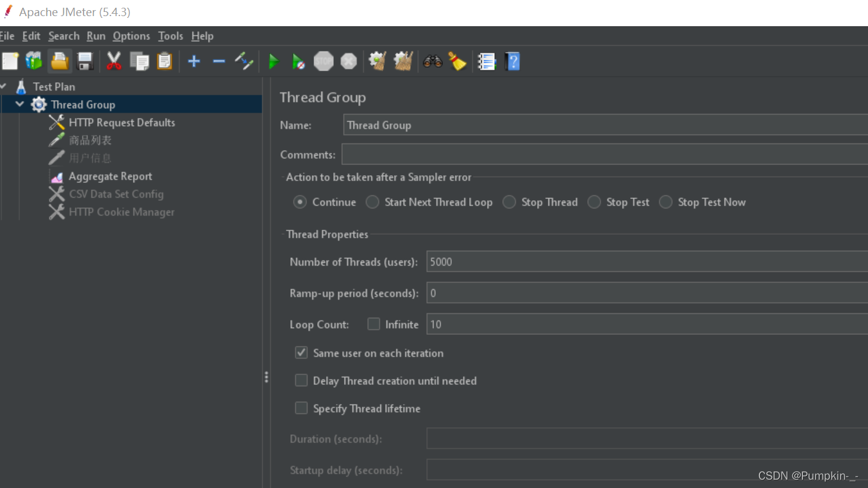Open the Search menu

click(x=64, y=36)
